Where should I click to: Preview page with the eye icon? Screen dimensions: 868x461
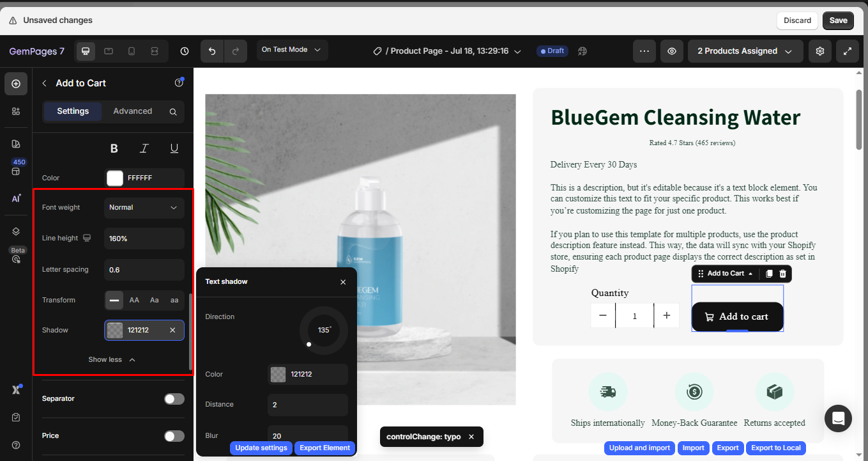[671, 51]
